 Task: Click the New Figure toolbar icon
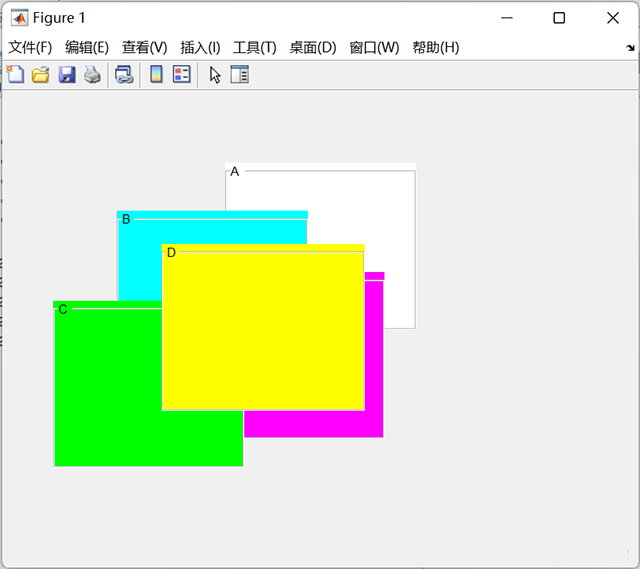16,75
